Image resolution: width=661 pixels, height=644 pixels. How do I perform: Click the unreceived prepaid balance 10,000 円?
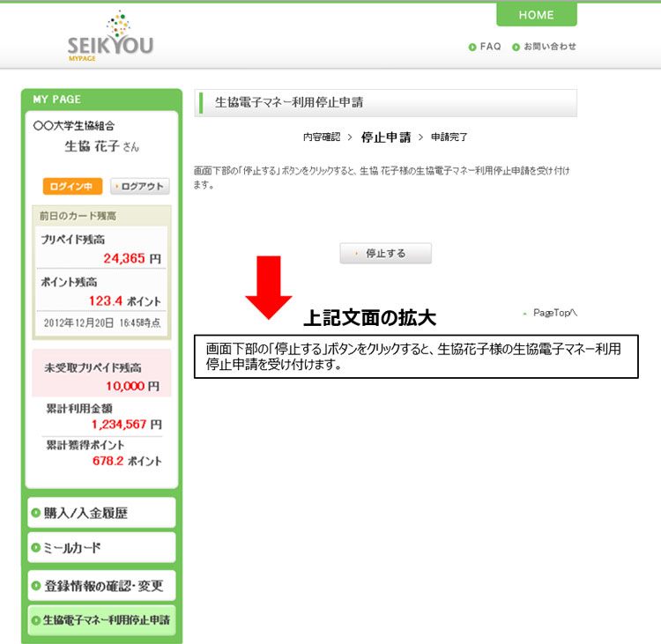pos(132,386)
